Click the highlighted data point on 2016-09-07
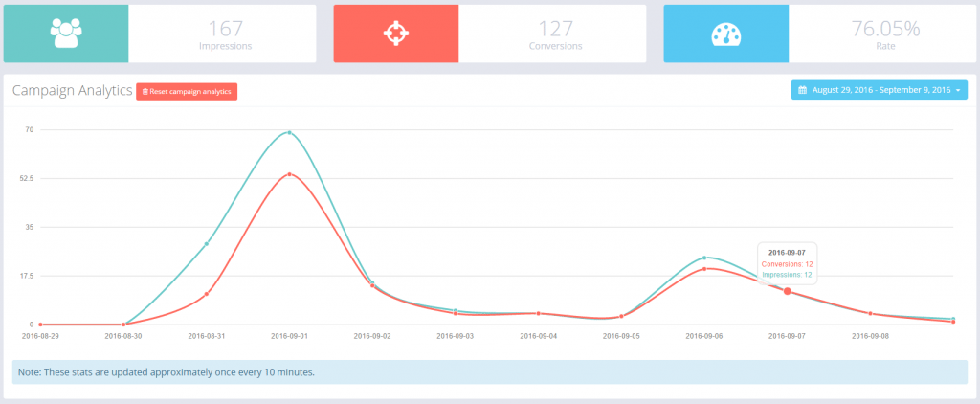The width and height of the screenshot is (980, 404). point(788,291)
